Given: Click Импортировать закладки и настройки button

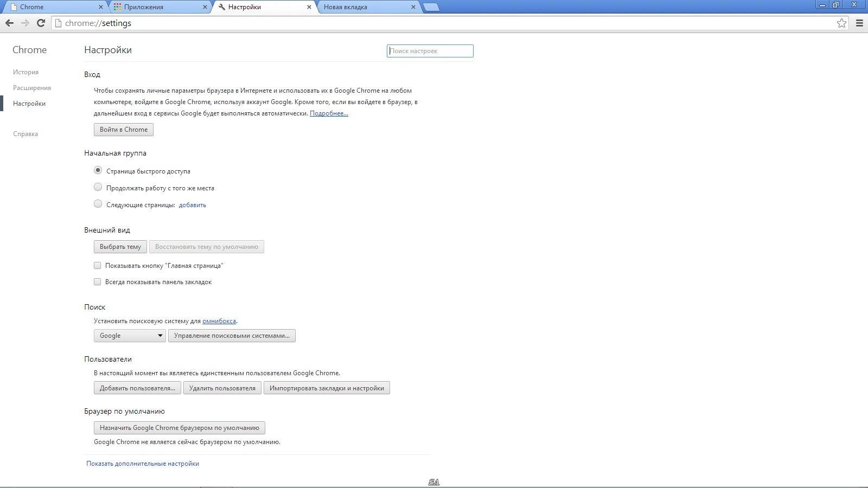Looking at the screenshot, I should click(x=327, y=388).
